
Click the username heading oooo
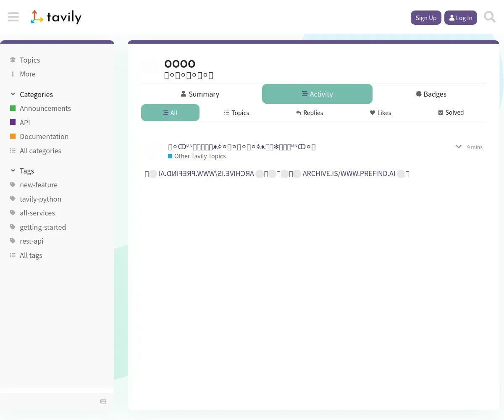click(x=180, y=63)
